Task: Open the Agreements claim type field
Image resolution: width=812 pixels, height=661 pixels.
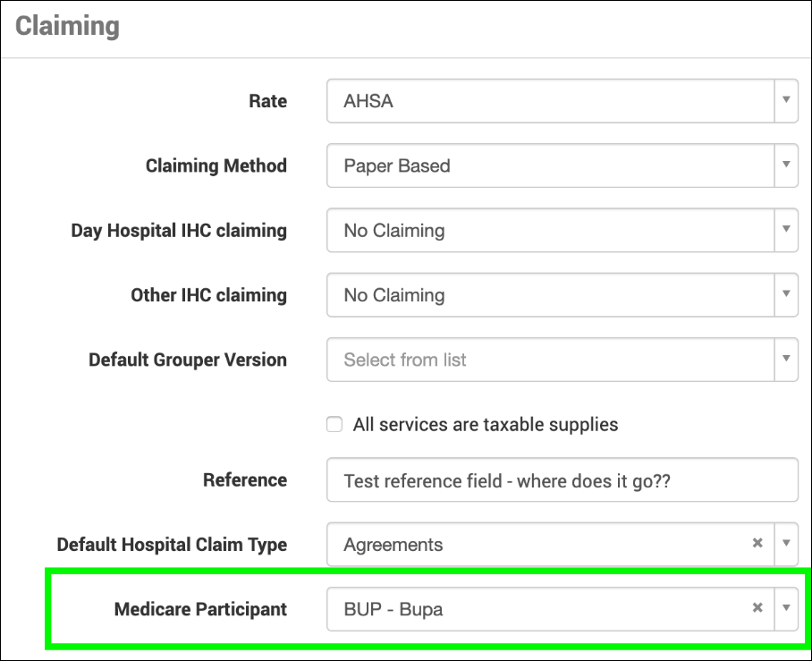Action: point(537,544)
